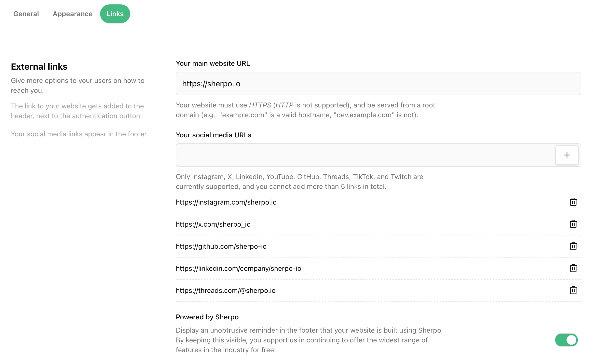
Task: Select the active Links tab
Action: coord(115,14)
